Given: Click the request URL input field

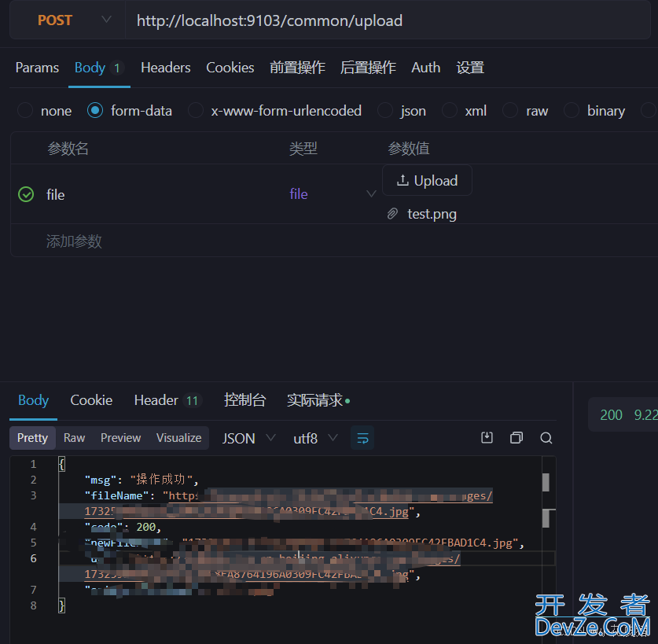Looking at the screenshot, I should (386, 20).
